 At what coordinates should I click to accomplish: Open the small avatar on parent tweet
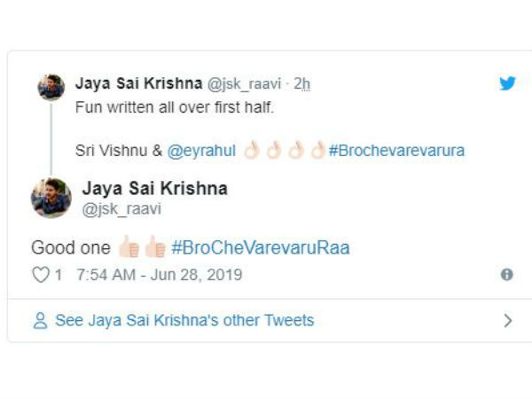(51, 87)
